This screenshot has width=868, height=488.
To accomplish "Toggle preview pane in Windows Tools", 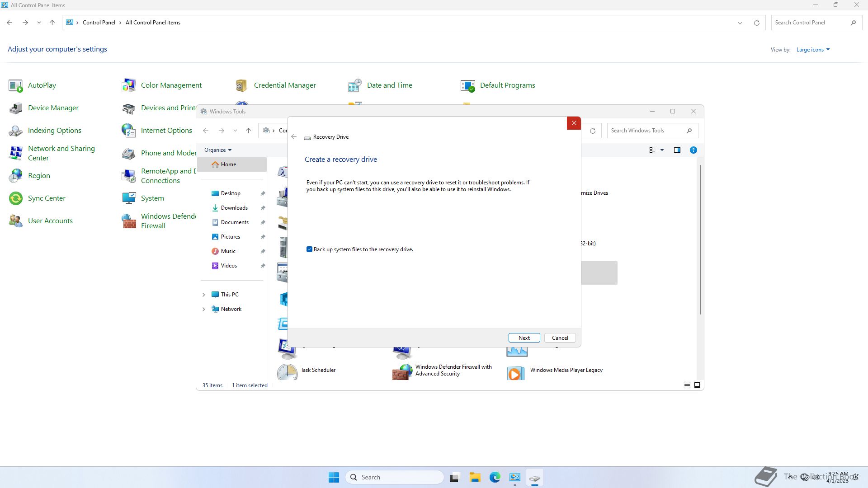I will click(677, 150).
